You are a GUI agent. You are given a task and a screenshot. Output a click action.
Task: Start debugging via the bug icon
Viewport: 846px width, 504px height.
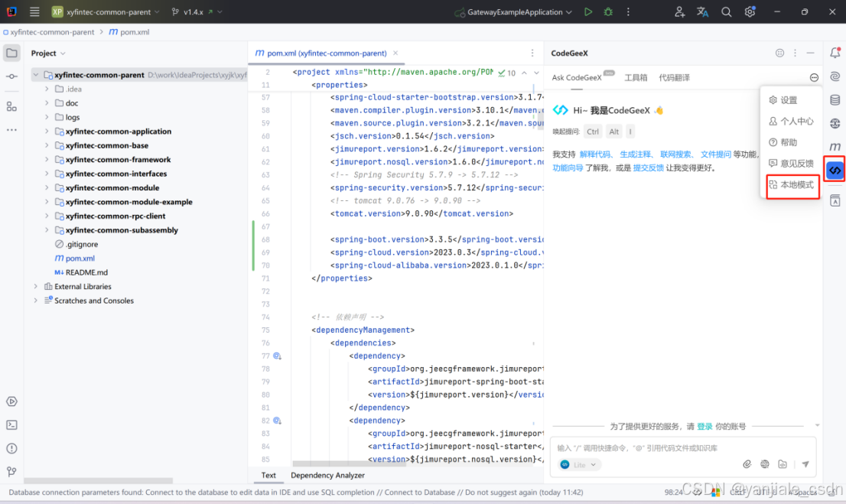click(608, 11)
